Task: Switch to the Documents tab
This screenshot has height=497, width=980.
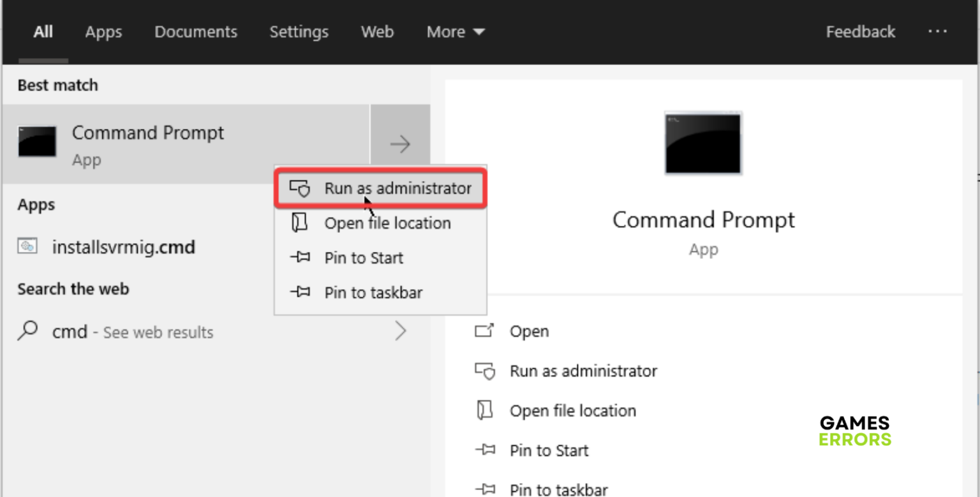Action: click(196, 32)
